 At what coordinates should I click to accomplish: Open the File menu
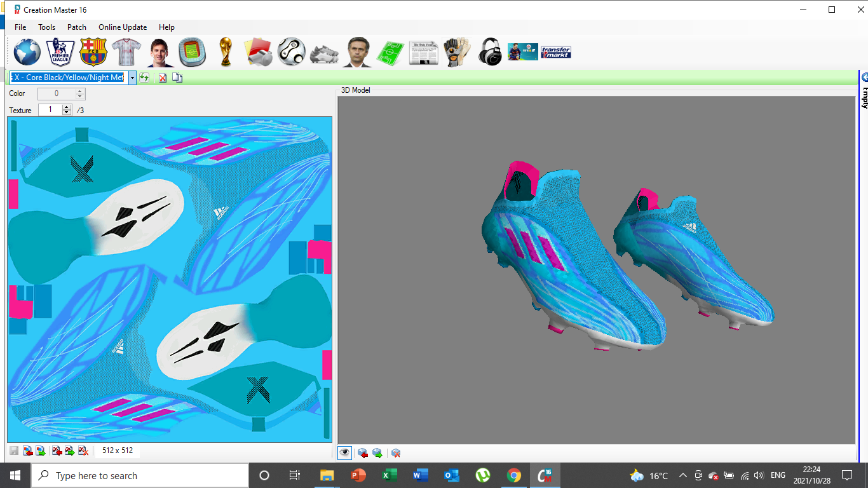[x=20, y=27]
